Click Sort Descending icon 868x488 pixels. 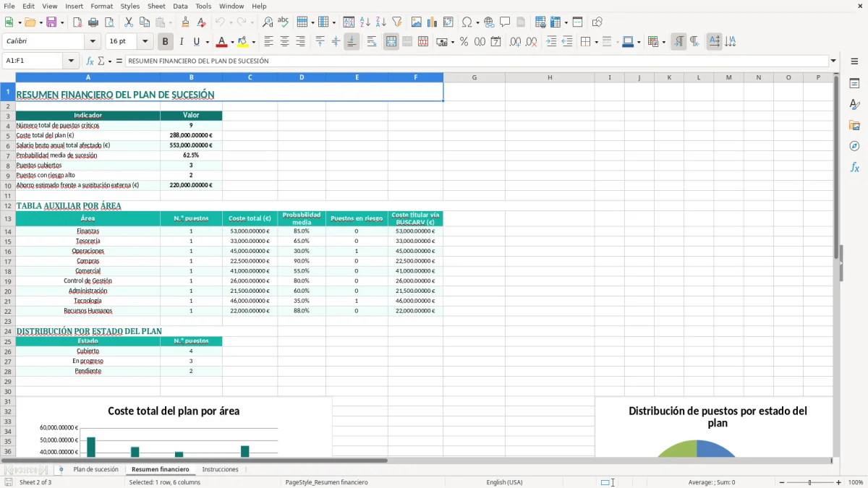pos(380,22)
